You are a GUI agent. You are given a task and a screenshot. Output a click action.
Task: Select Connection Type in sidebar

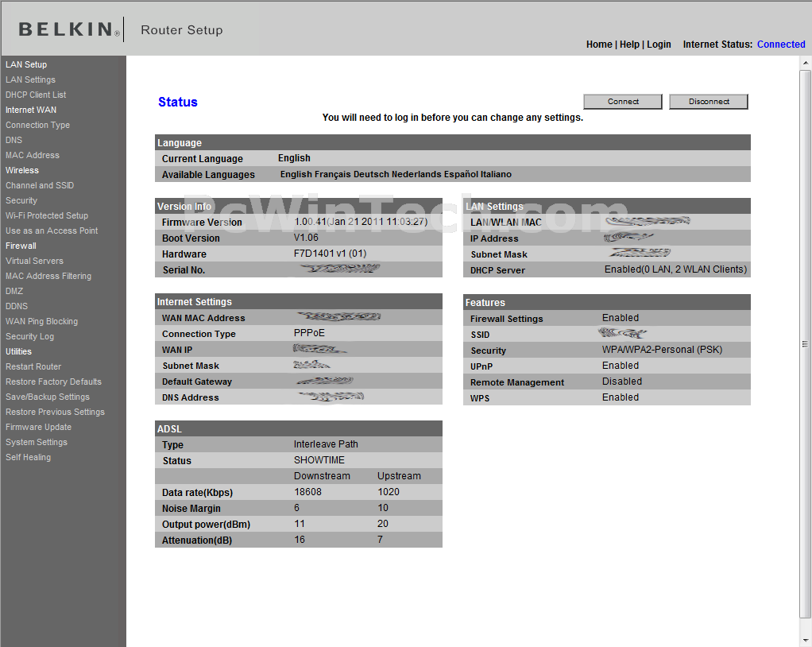(38, 125)
